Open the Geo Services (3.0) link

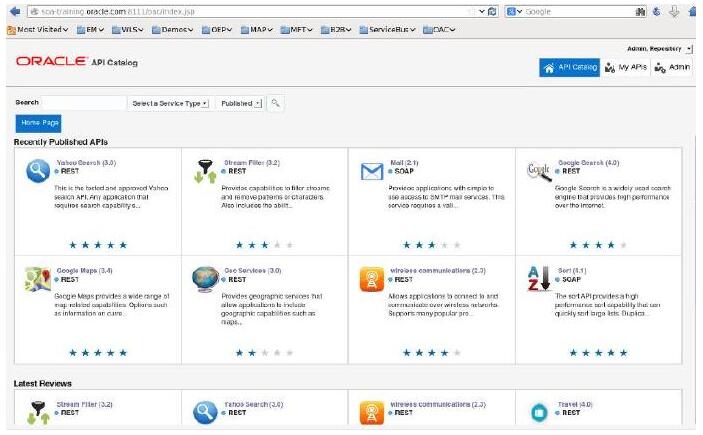tap(252, 271)
